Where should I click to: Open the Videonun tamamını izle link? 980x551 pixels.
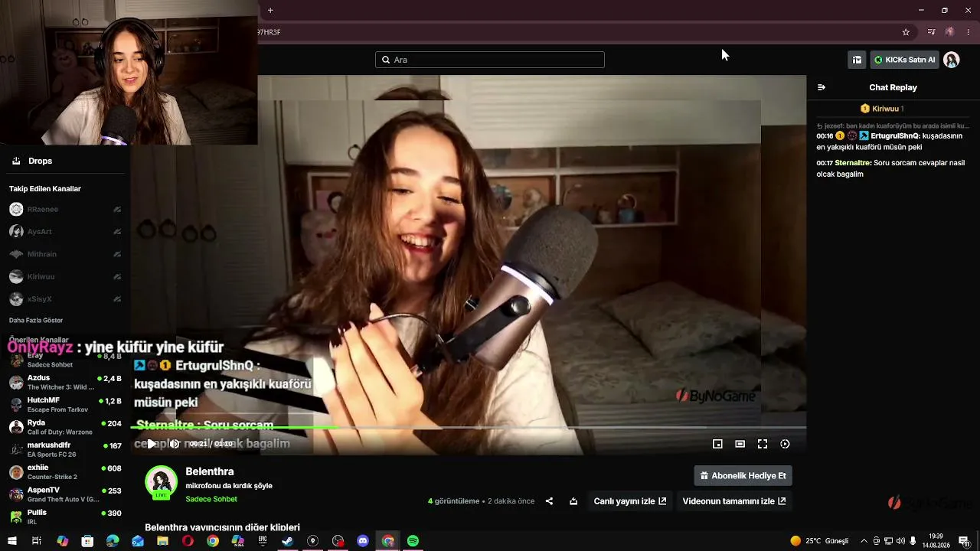point(734,501)
